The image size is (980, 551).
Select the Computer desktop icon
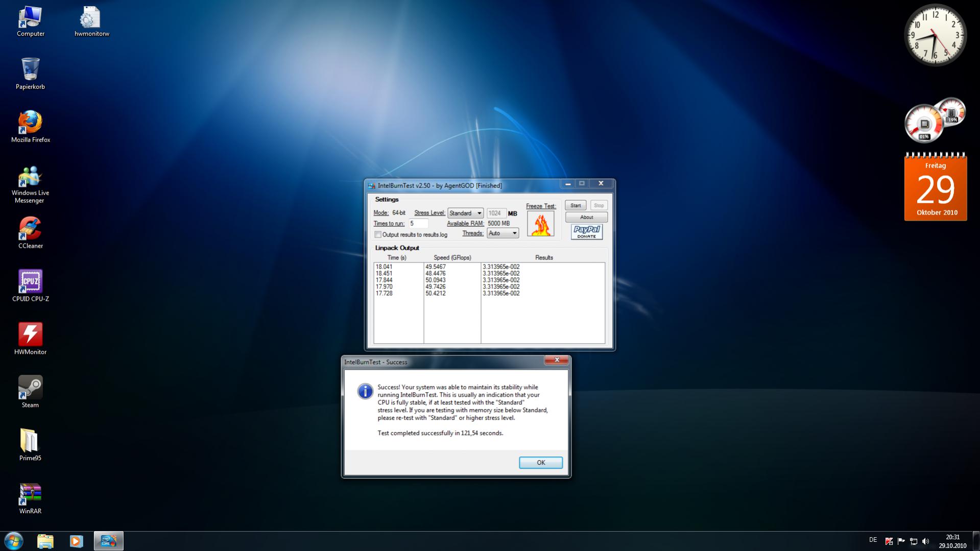point(31,21)
